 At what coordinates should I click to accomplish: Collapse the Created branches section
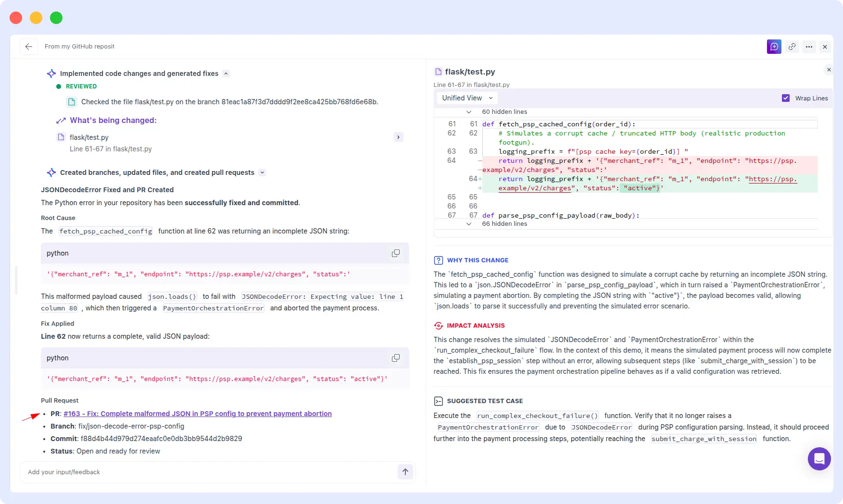coord(262,172)
